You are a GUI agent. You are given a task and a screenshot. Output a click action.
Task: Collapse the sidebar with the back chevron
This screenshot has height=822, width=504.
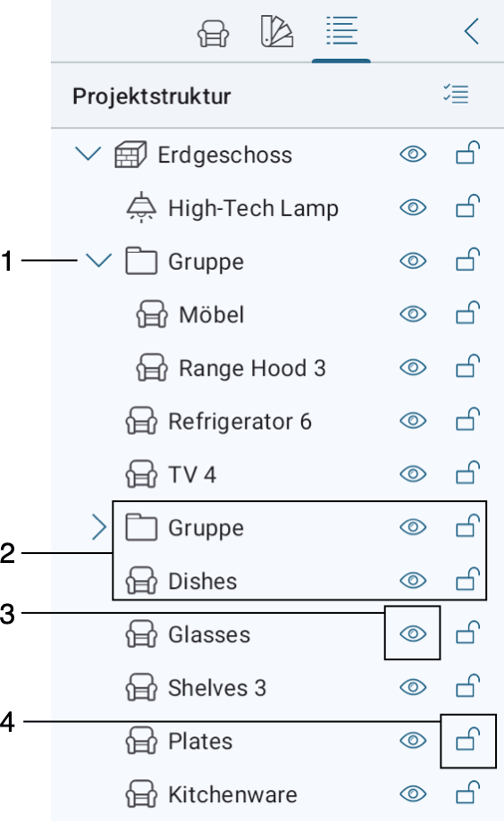[x=472, y=31]
